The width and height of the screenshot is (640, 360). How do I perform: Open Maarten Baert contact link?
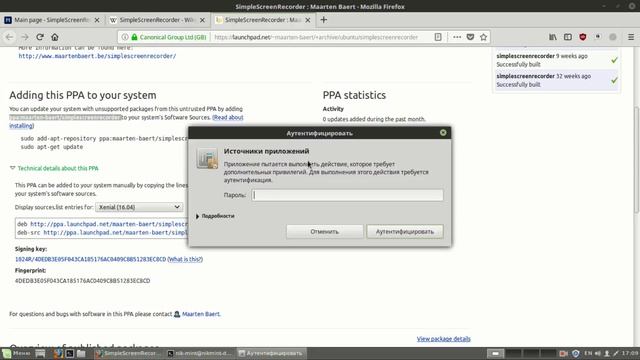tap(201, 314)
